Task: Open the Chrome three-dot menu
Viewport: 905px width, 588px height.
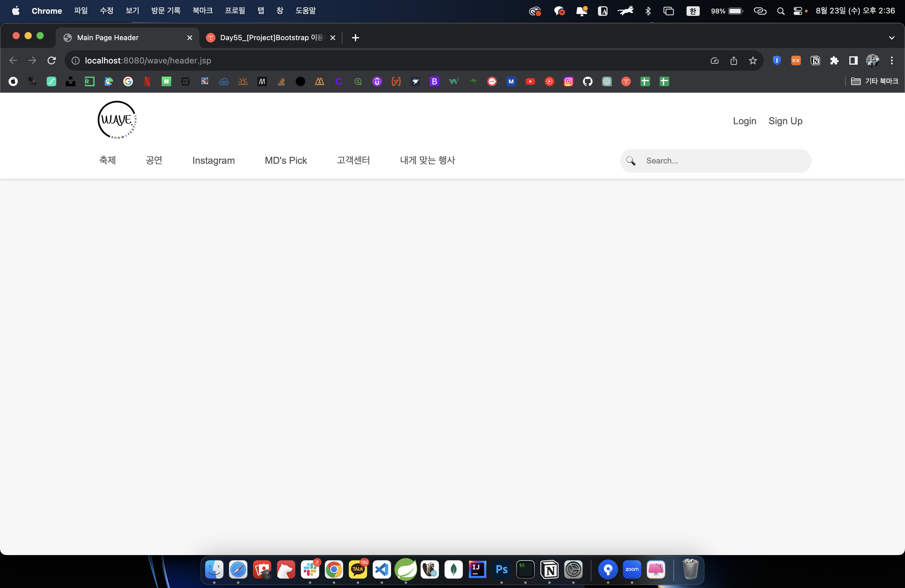Action: tap(892, 60)
